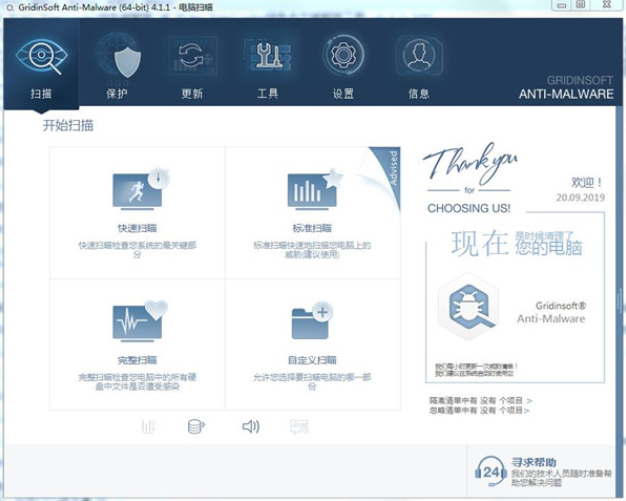Open the database disk icon below scans
This screenshot has height=501, width=626.
(x=196, y=427)
